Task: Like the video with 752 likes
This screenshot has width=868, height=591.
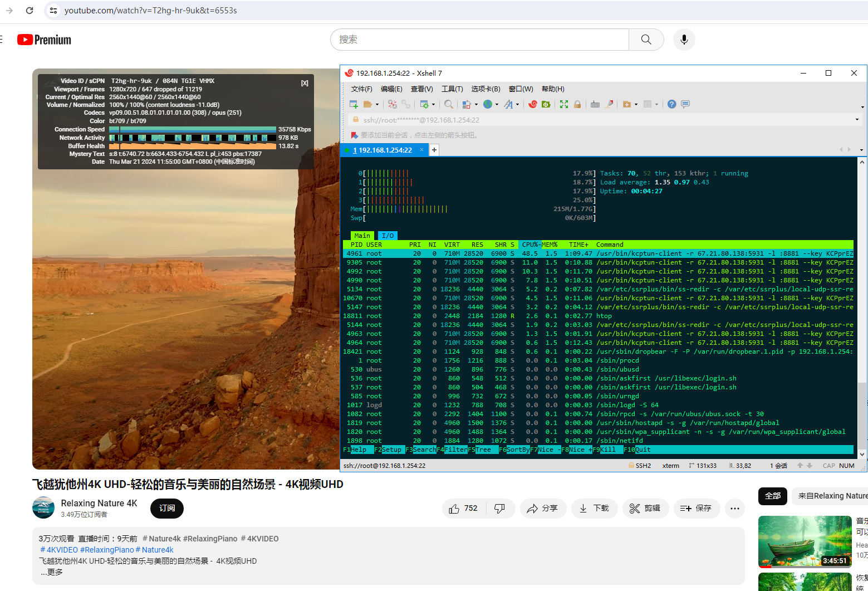Action: (x=464, y=508)
